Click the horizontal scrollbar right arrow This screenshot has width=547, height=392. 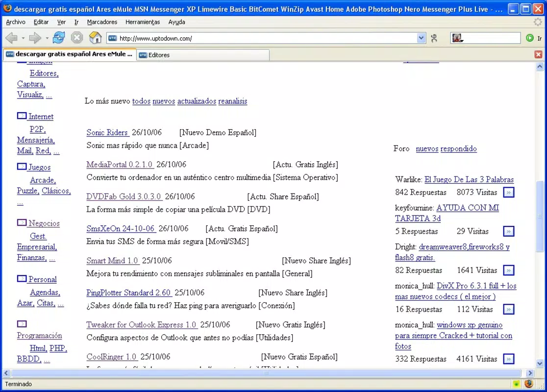point(530,373)
